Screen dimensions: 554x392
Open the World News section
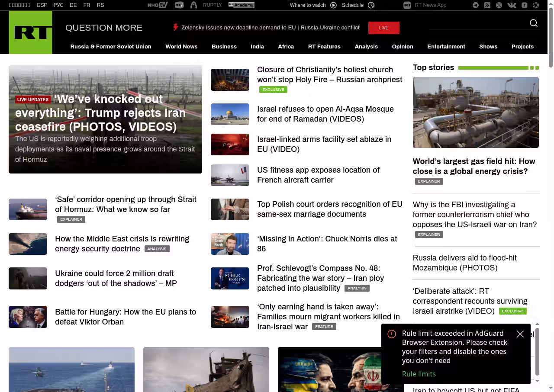tap(181, 47)
